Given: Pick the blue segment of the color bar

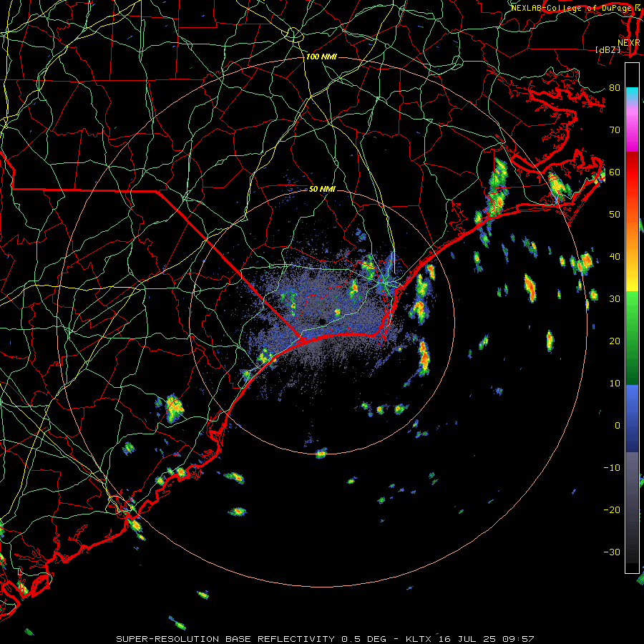Looking at the screenshot, I should (x=632, y=418).
